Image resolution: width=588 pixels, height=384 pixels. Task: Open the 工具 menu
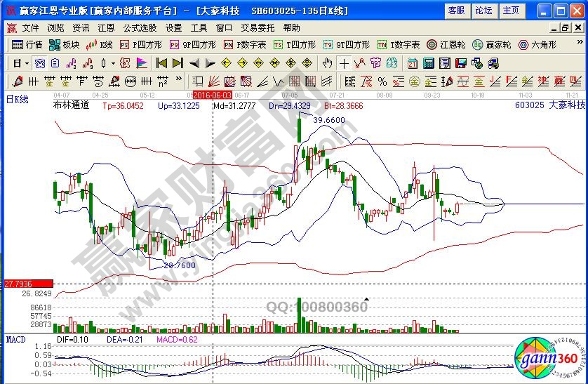pyautogui.click(x=199, y=28)
